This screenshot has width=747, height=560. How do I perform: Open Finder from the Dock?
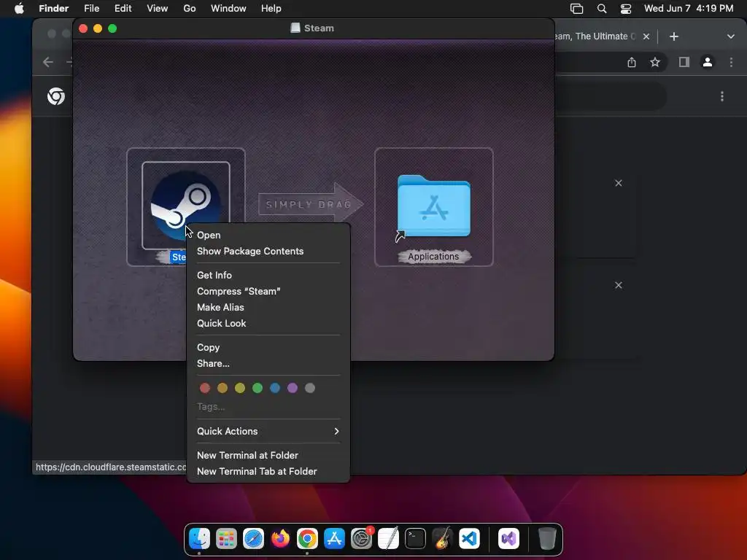coord(199,539)
